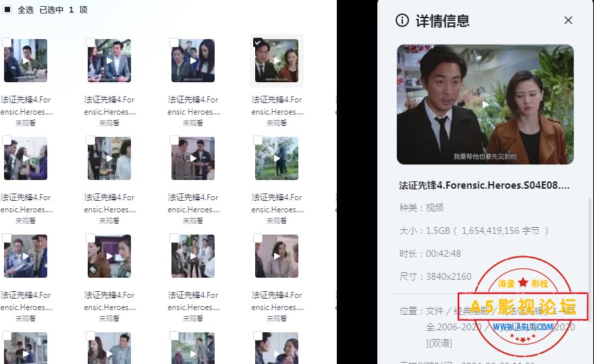Click the 已选中 1 项 selection count text
This screenshot has width=594, height=364.
(x=63, y=10)
